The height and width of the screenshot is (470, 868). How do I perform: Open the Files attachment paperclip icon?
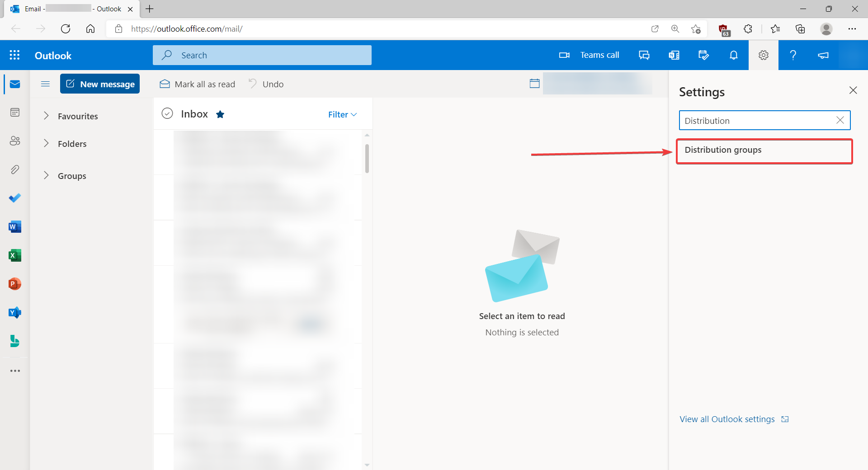pos(15,169)
